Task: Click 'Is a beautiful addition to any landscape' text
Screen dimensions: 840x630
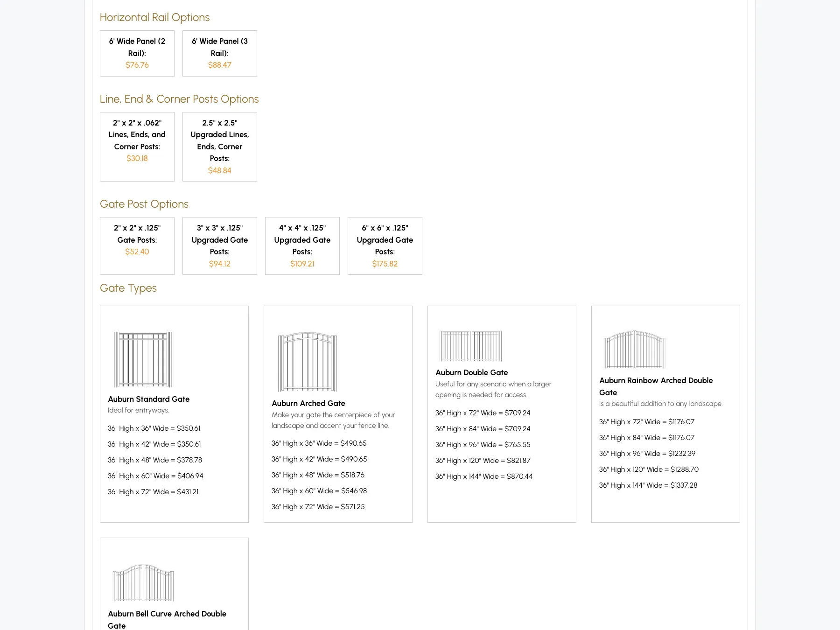Action: pos(661,404)
